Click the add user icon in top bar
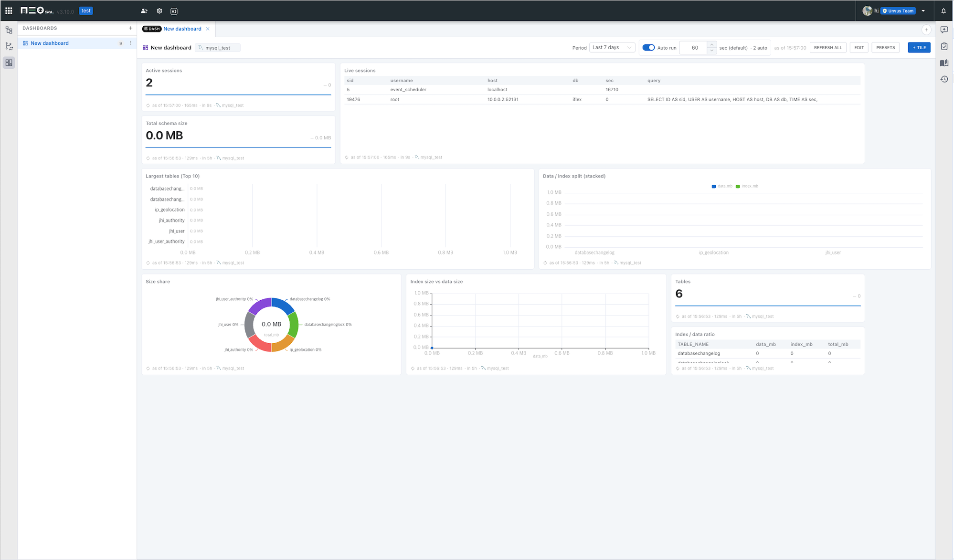The image size is (954, 560). click(x=144, y=11)
